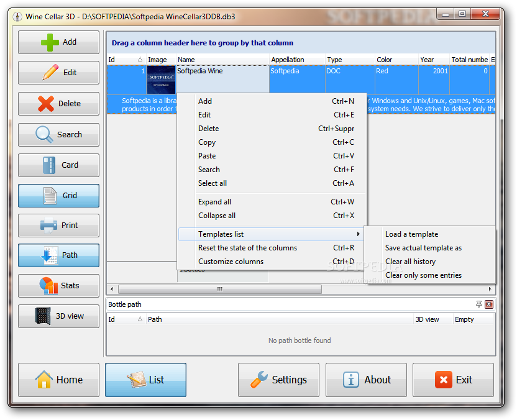This screenshot has width=517, height=420.
Task: Open List via notebook icon
Action: coord(137,380)
